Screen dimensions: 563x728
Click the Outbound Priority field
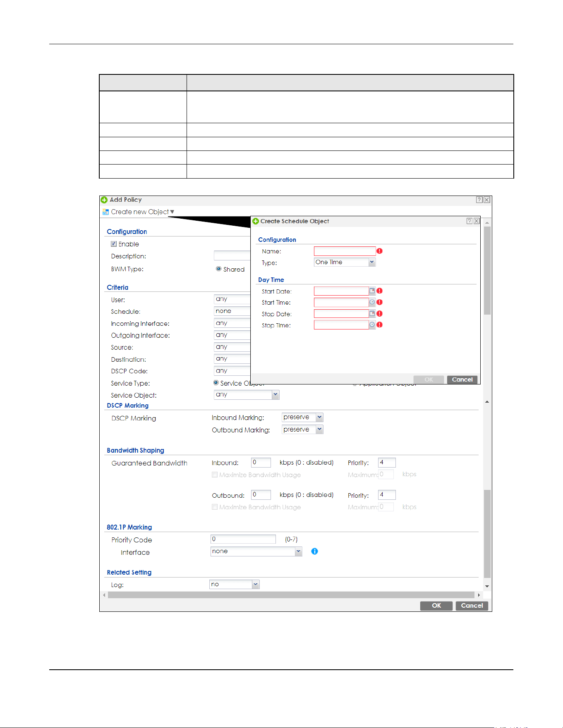pos(387,495)
